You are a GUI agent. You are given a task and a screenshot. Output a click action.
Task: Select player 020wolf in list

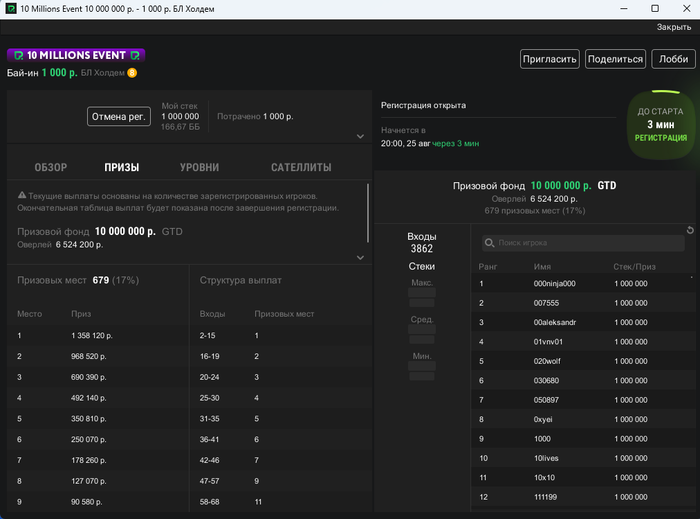(583, 361)
